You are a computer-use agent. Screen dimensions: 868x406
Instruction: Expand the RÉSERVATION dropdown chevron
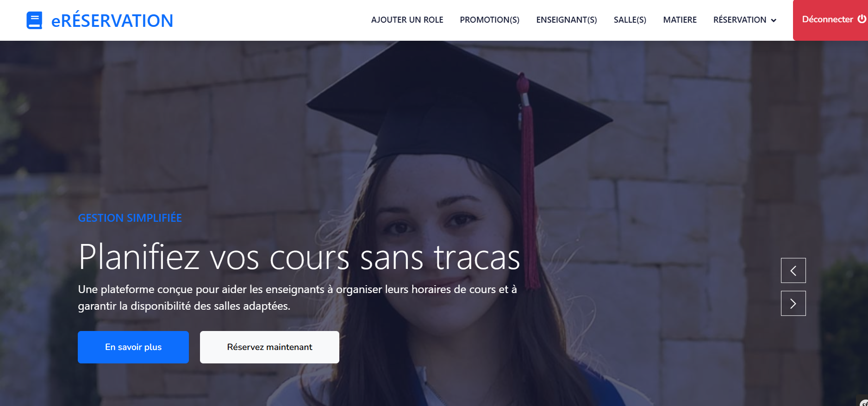773,20
